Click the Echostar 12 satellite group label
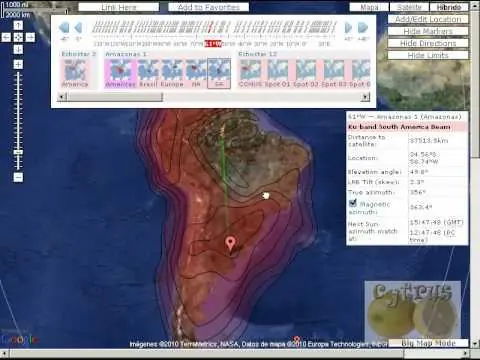 coord(258,54)
